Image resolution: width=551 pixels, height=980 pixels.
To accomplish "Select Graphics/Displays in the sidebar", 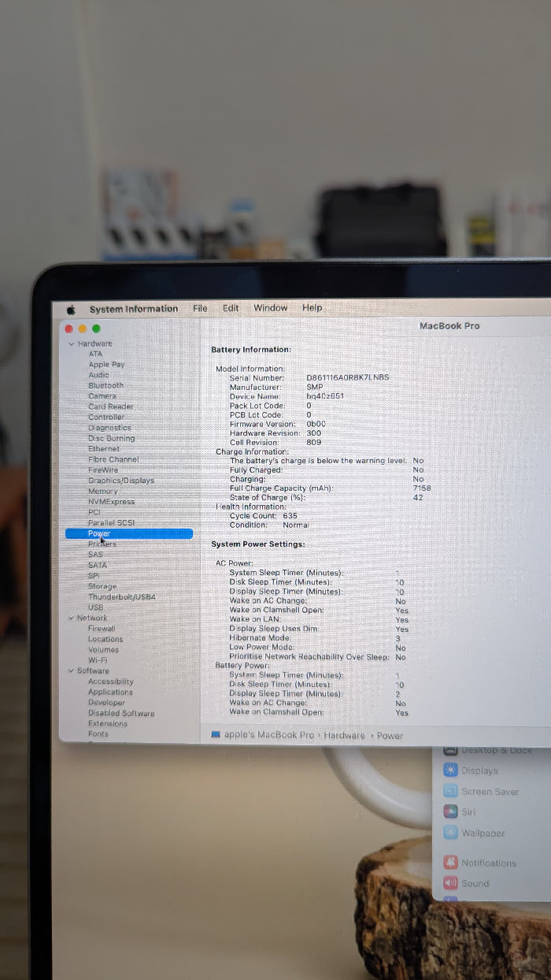I will [x=120, y=481].
